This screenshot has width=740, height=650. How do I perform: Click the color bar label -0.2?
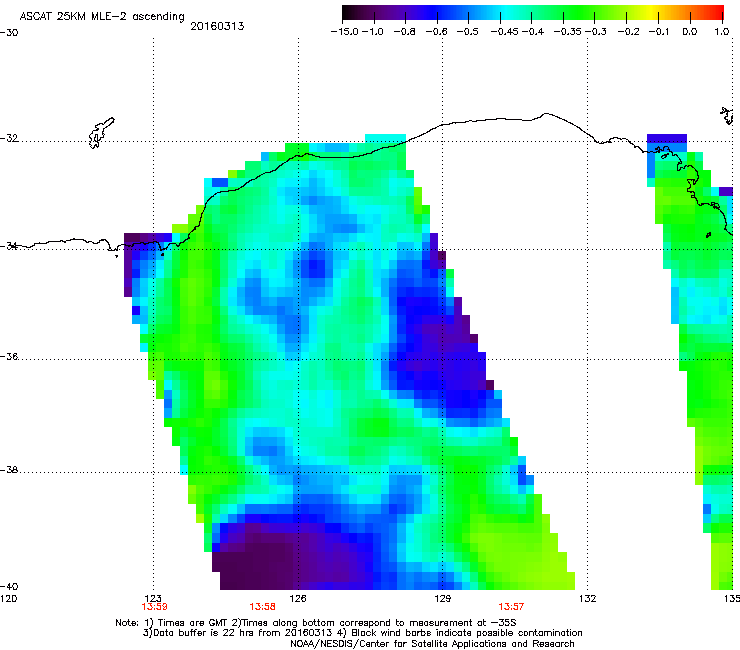[x=629, y=32]
